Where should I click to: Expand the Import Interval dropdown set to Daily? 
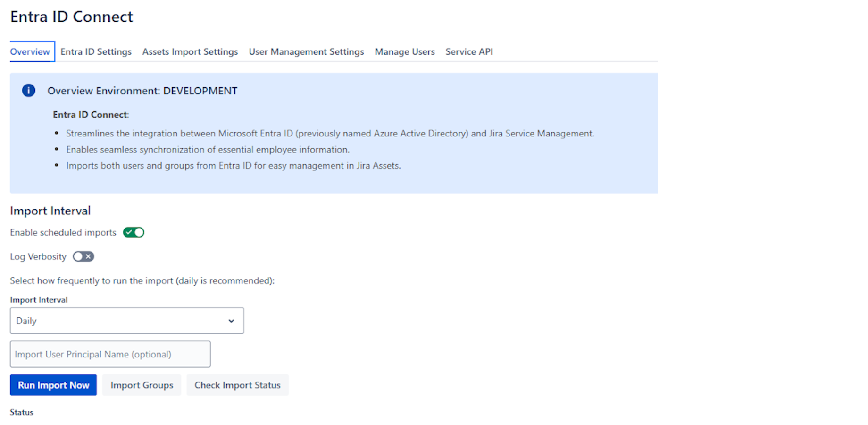click(x=127, y=321)
